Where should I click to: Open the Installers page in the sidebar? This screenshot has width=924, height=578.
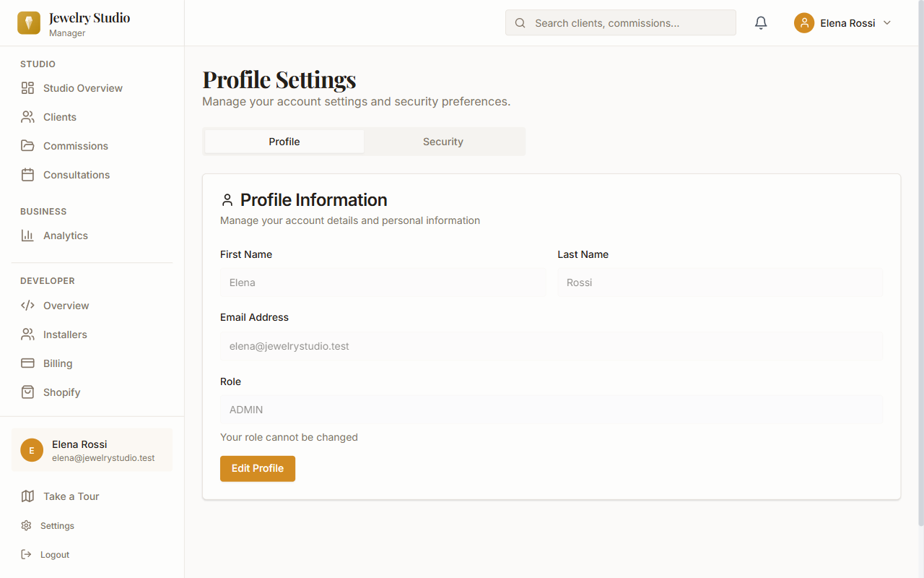[x=65, y=335]
